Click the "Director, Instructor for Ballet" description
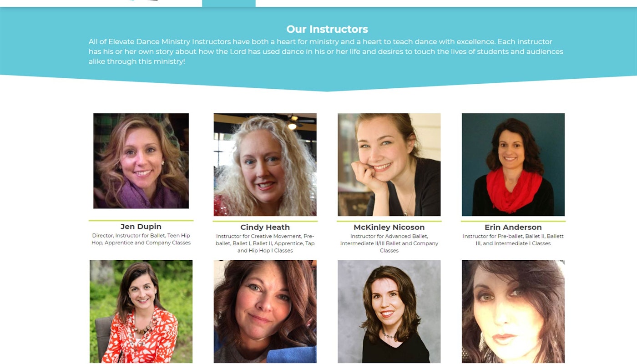 [x=141, y=239]
